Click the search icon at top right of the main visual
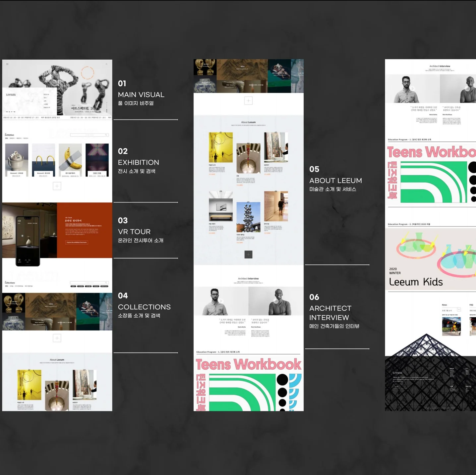Image resolution: width=476 pixels, height=475 pixels. pyautogui.click(x=106, y=64)
